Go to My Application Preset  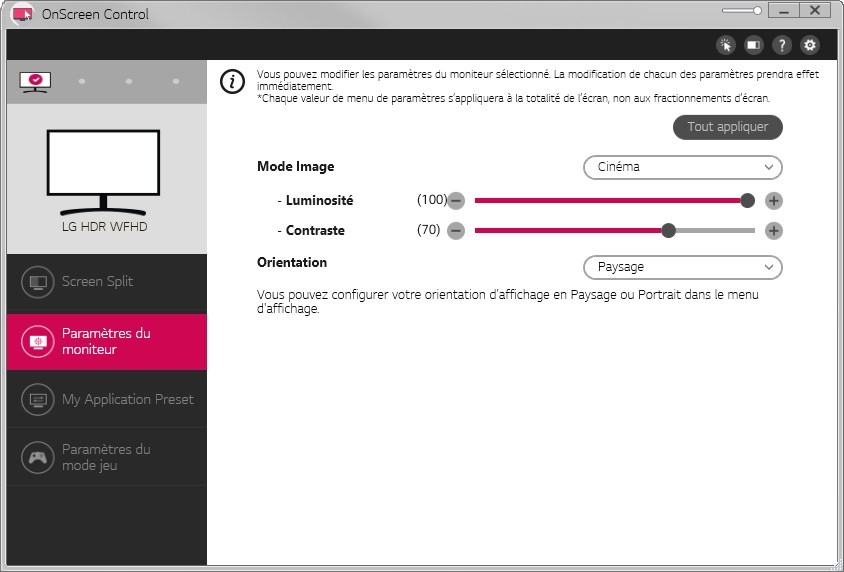[x=106, y=399]
